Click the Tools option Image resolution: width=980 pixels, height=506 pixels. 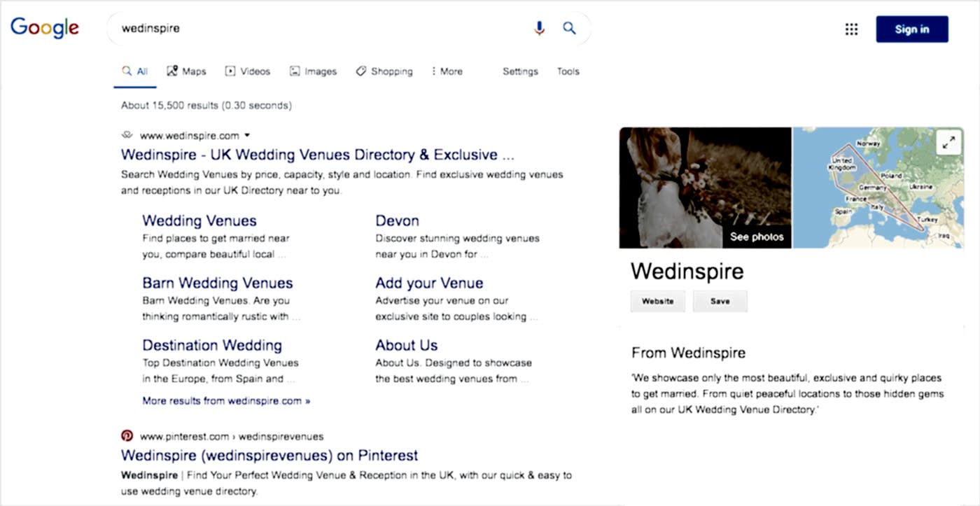(568, 71)
